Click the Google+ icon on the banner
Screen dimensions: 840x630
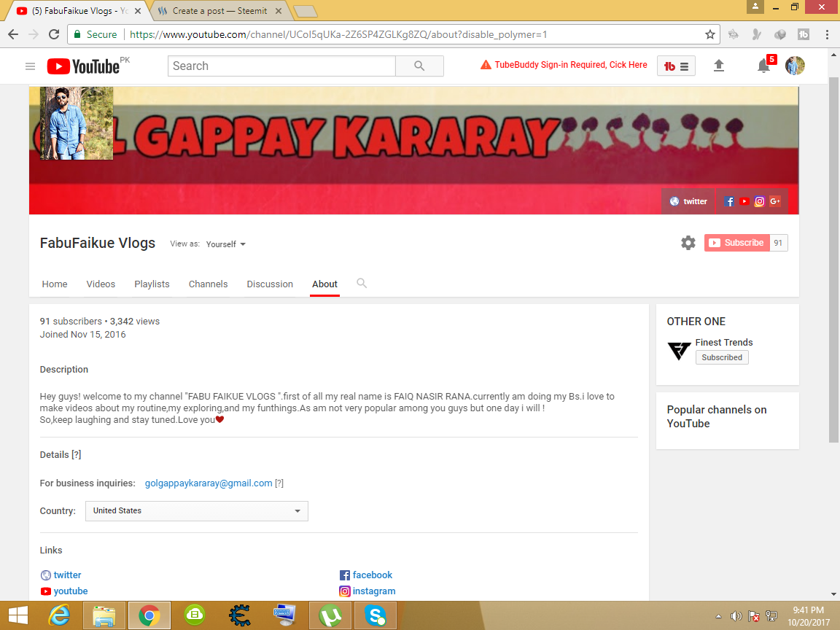point(774,201)
